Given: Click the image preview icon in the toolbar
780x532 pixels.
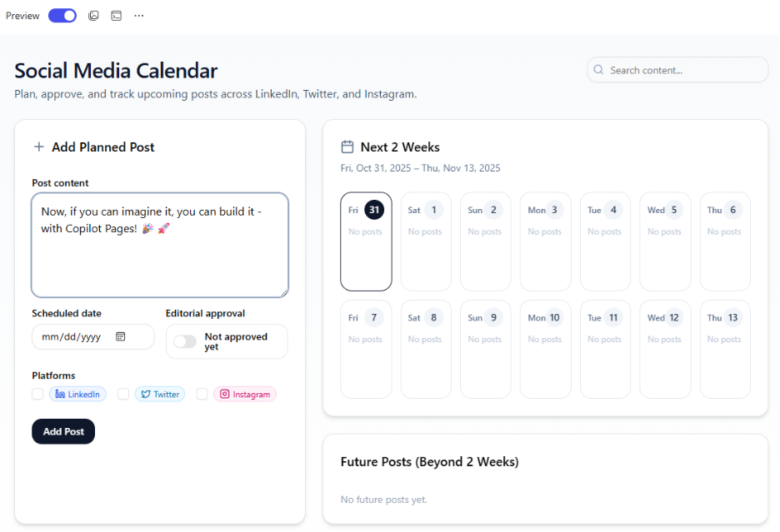Looking at the screenshot, I should click(x=93, y=15).
